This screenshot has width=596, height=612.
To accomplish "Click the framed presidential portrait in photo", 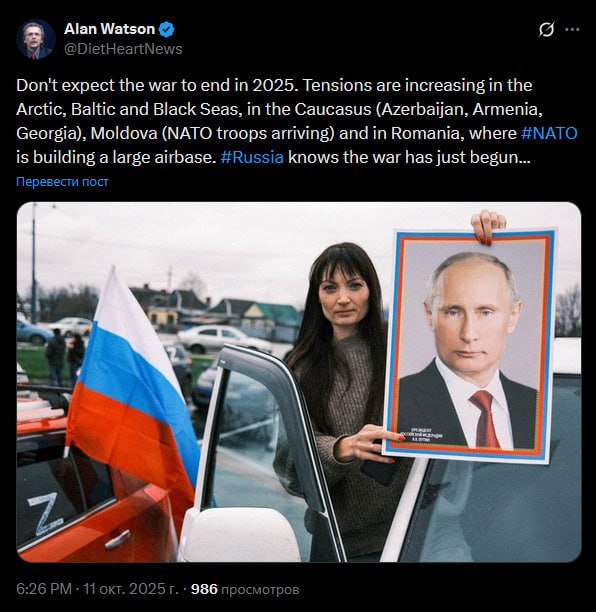I will coord(470,346).
